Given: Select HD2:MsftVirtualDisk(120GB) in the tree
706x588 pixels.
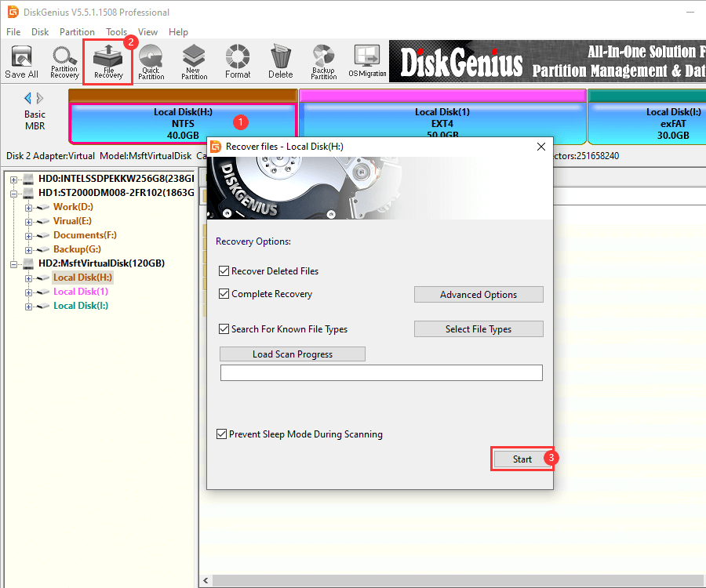Looking at the screenshot, I should (x=102, y=263).
